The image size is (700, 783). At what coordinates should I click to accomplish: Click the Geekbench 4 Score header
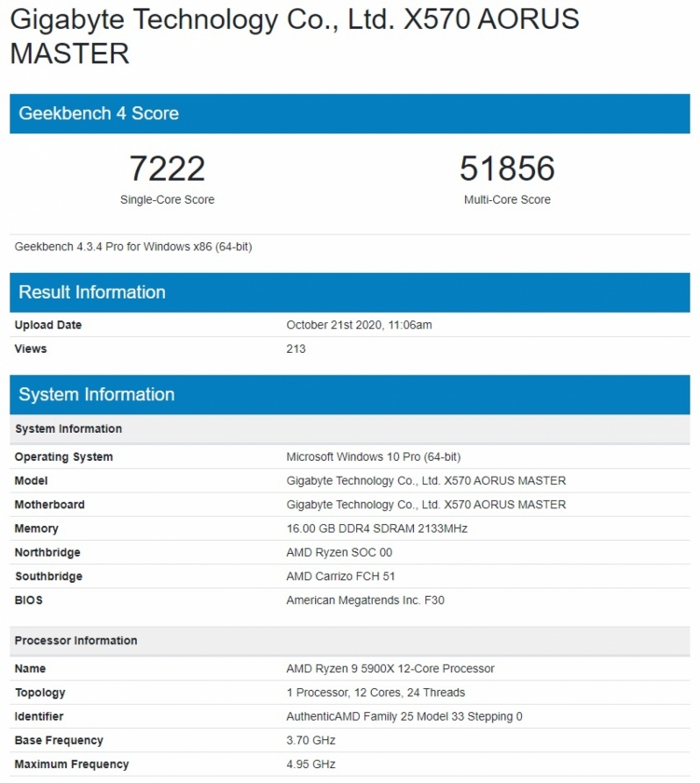pos(350,114)
